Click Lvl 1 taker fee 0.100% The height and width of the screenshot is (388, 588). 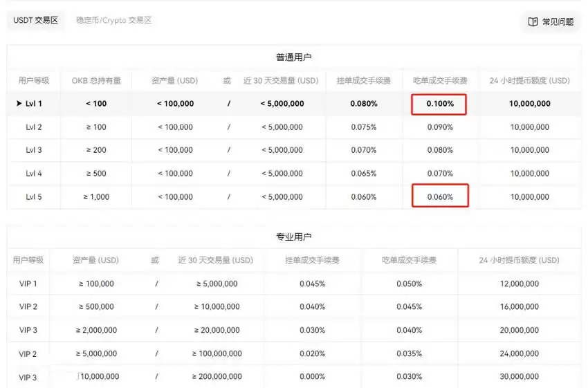click(440, 104)
